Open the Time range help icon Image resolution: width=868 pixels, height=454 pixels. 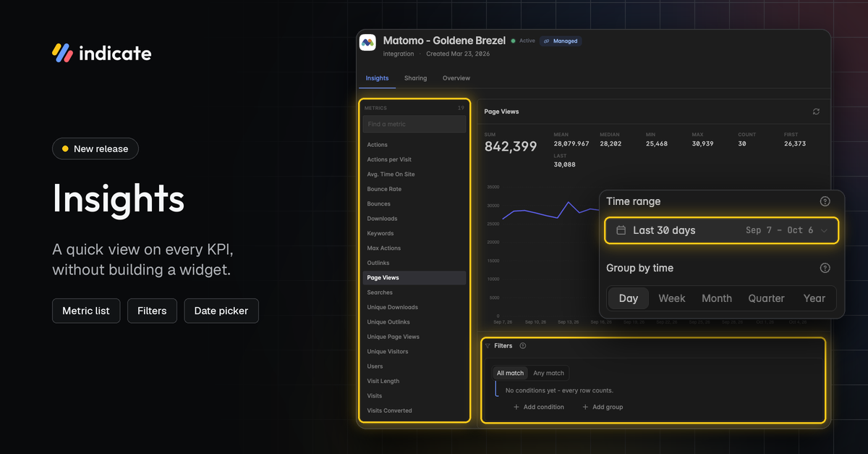tap(825, 201)
